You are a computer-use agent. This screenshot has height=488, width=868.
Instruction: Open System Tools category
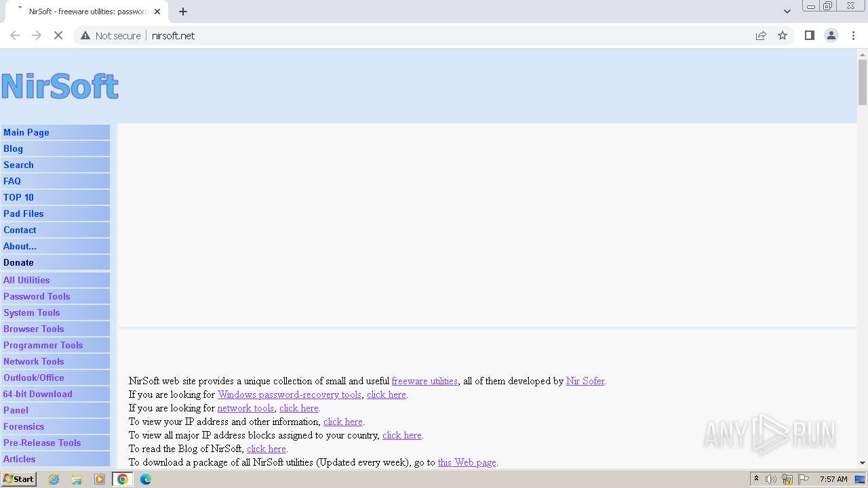pyautogui.click(x=55, y=312)
